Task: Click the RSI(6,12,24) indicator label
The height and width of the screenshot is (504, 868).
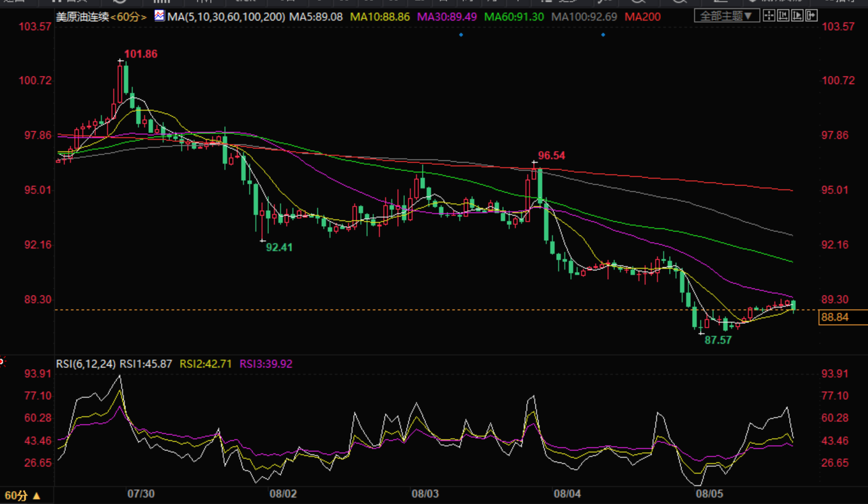Action: click(x=86, y=364)
